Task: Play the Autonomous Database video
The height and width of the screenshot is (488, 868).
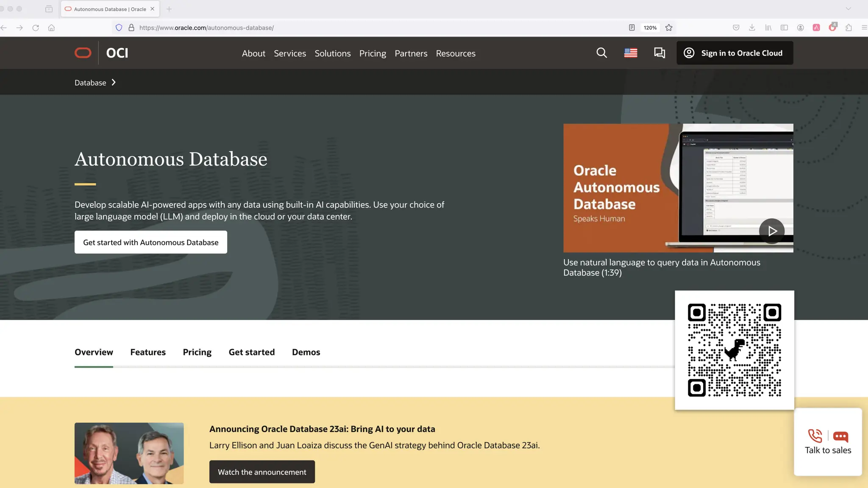Action: click(x=772, y=231)
